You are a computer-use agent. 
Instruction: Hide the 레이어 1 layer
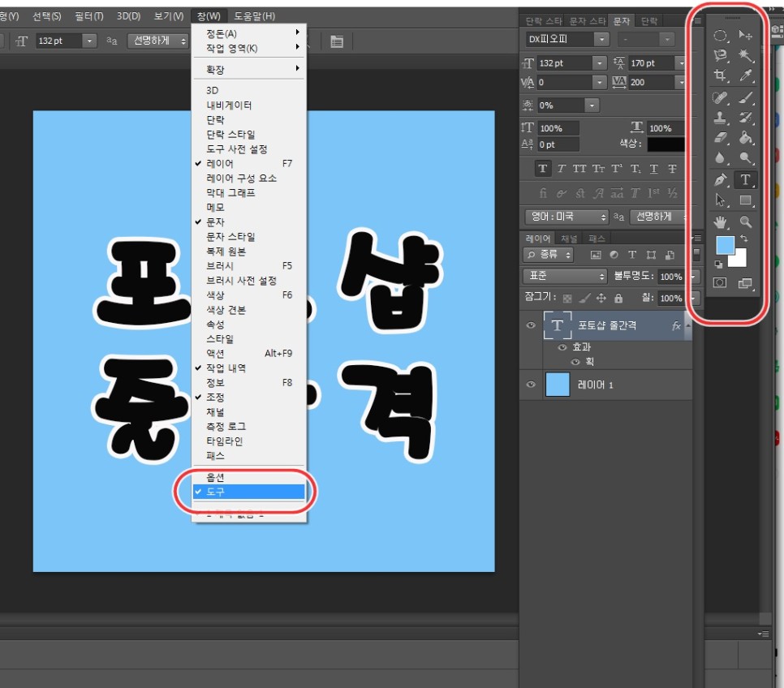point(531,385)
